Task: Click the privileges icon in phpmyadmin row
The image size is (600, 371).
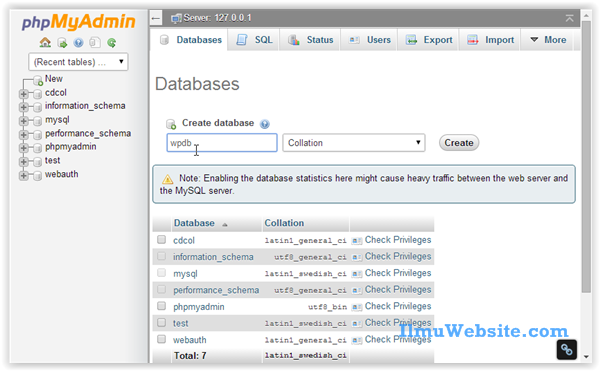Action: coord(357,307)
